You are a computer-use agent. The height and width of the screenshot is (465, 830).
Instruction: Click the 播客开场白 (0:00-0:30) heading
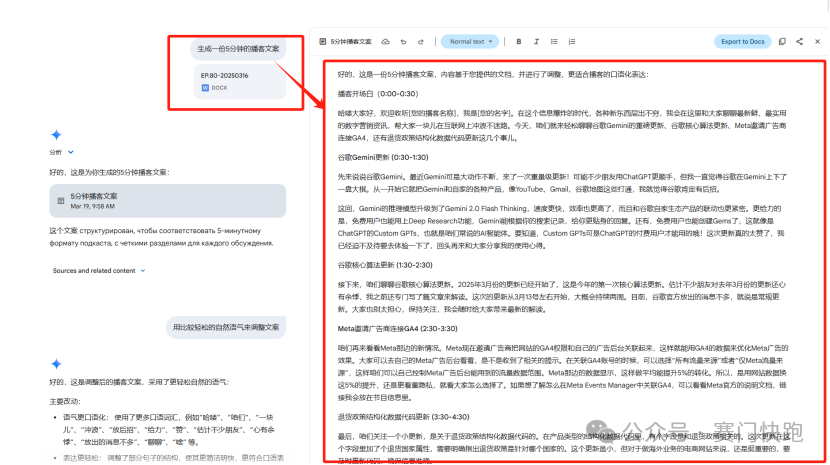[378, 94]
